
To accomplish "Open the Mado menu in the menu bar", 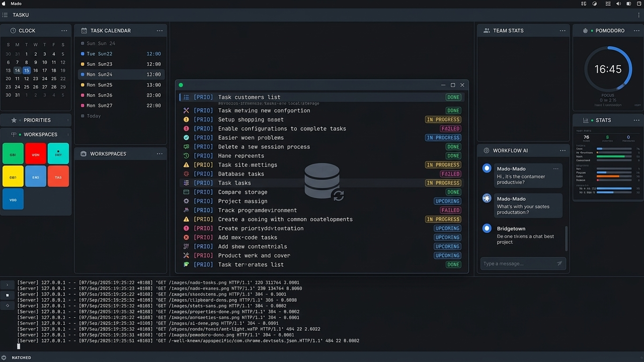I will pos(16,4).
